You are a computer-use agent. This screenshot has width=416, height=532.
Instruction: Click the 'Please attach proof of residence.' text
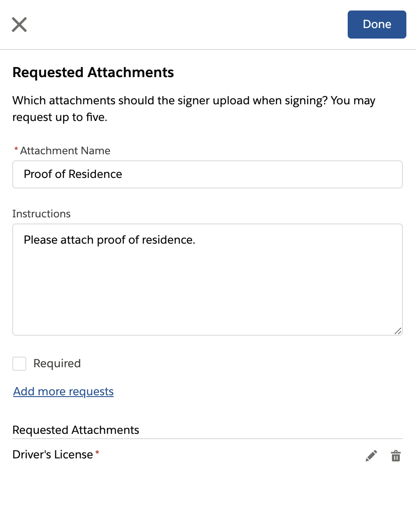pyautogui.click(x=109, y=240)
